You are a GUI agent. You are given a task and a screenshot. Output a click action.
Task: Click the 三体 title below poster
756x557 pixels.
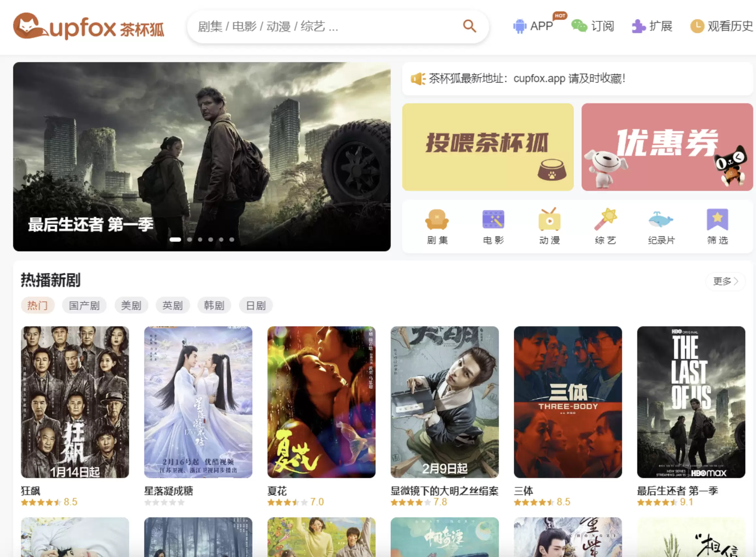click(x=524, y=491)
